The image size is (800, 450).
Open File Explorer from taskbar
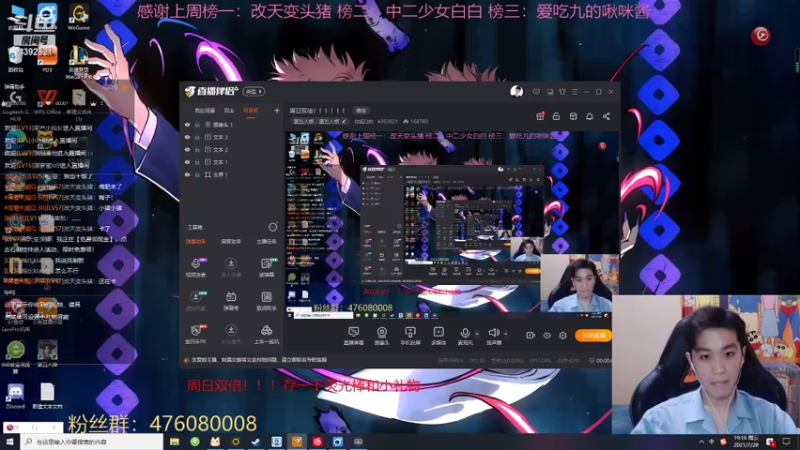click(x=174, y=442)
